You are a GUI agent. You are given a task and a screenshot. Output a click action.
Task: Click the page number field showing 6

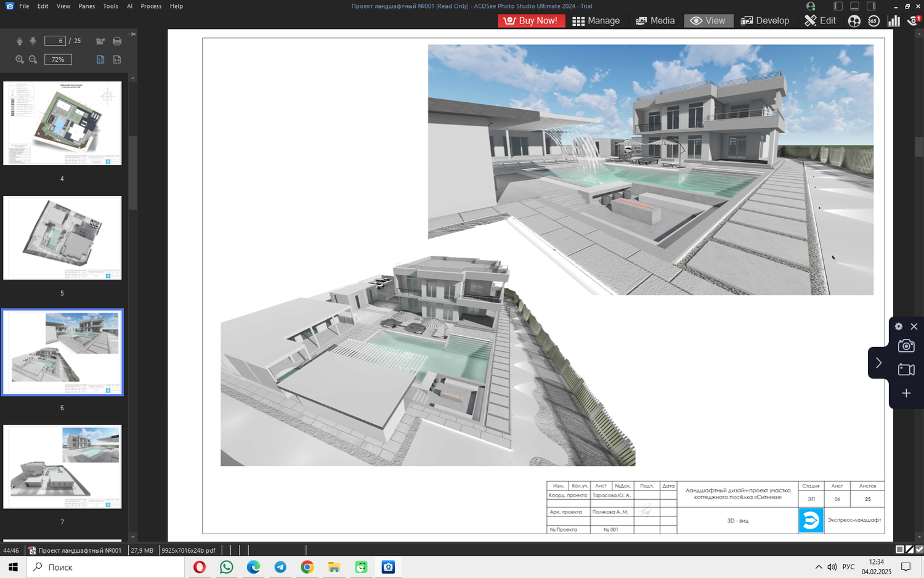[55, 41]
